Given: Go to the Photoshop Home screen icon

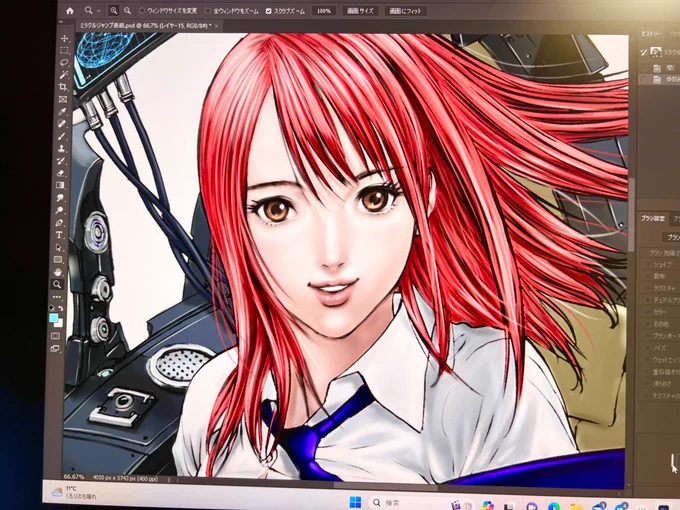Looking at the screenshot, I should click(70, 11).
